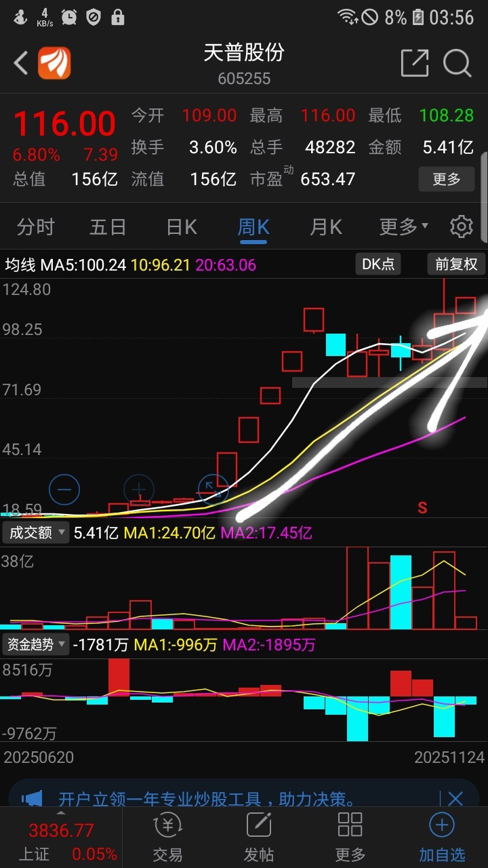
Task: Tap the tallest red fund trend bar
Action: (x=119, y=677)
